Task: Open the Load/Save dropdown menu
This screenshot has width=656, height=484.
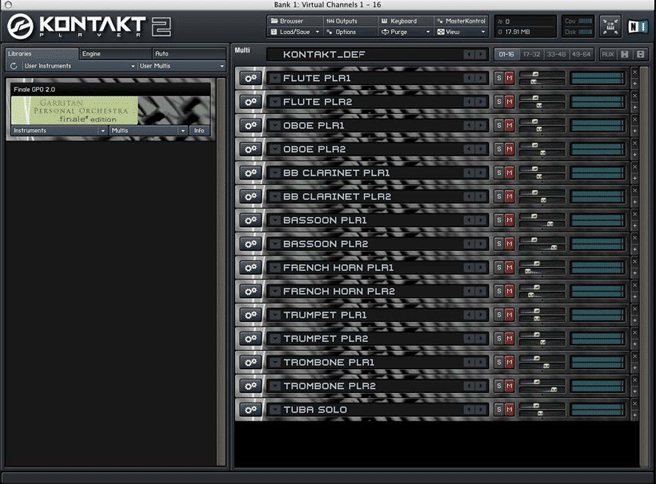Action: pyautogui.click(x=295, y=32)
